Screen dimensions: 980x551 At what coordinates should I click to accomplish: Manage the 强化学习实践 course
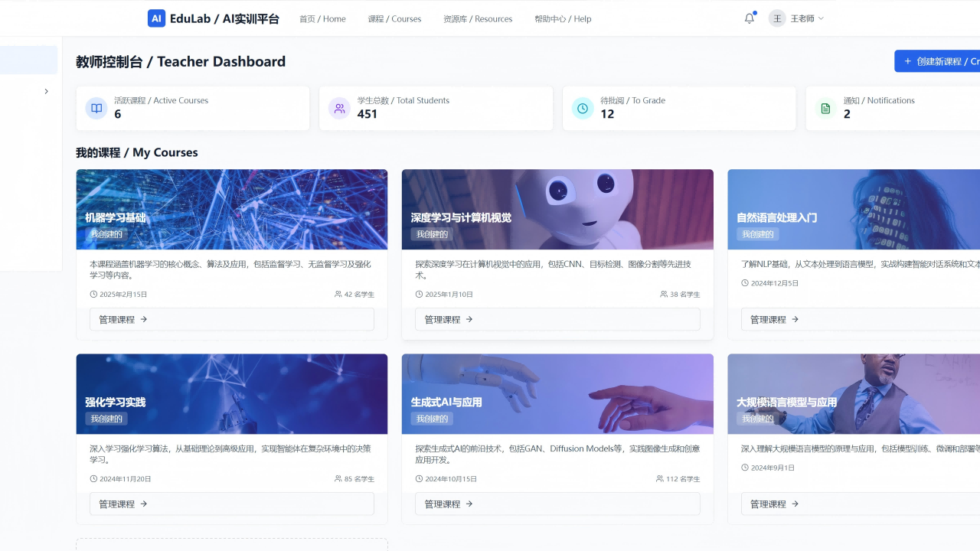pyautogui.click(x=232, y=504)
